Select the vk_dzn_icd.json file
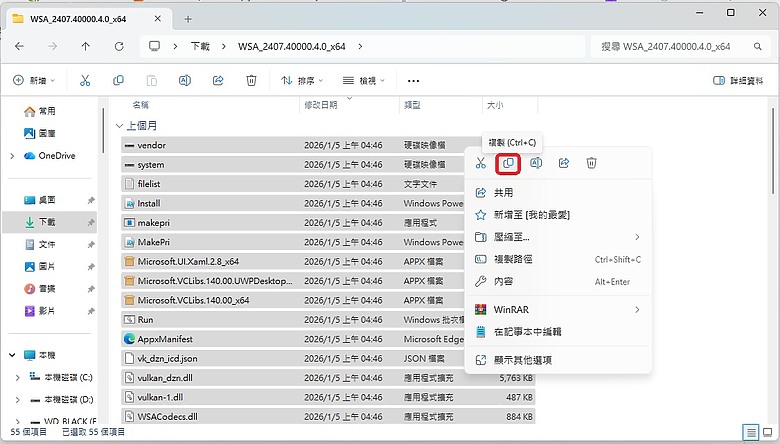 click(167, 358)
